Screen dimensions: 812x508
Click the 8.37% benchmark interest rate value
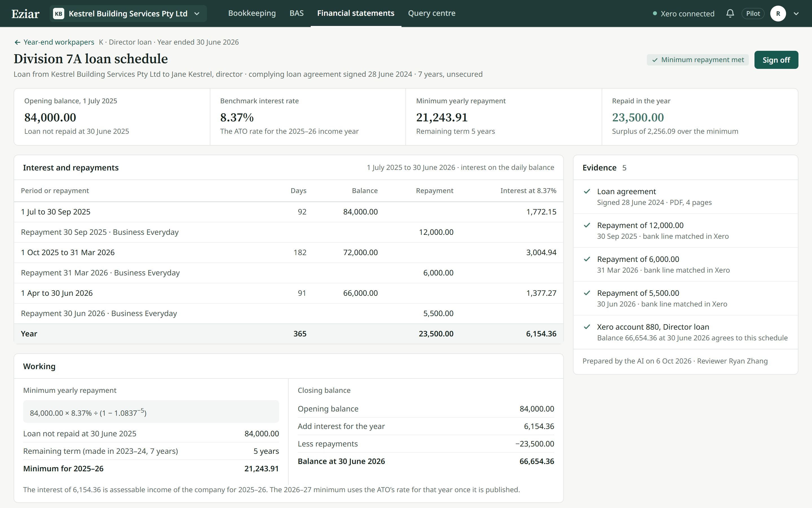click(237, 118)
